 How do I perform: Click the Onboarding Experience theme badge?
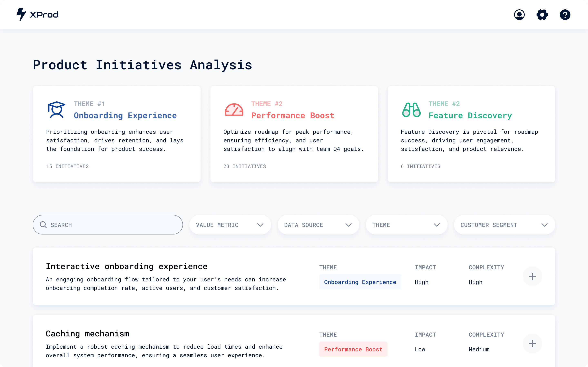pyautogui.click(x=360, y=282)
